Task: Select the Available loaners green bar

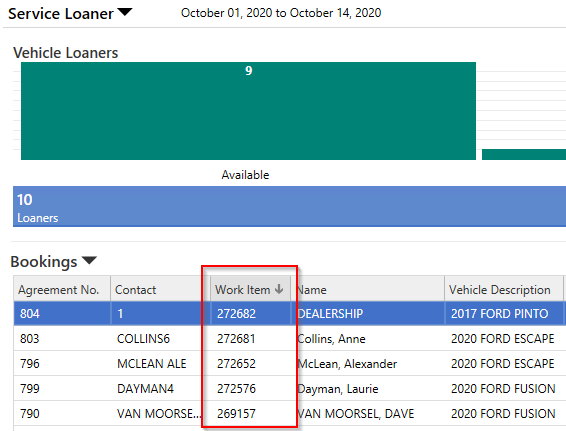Action: [248, 111]
